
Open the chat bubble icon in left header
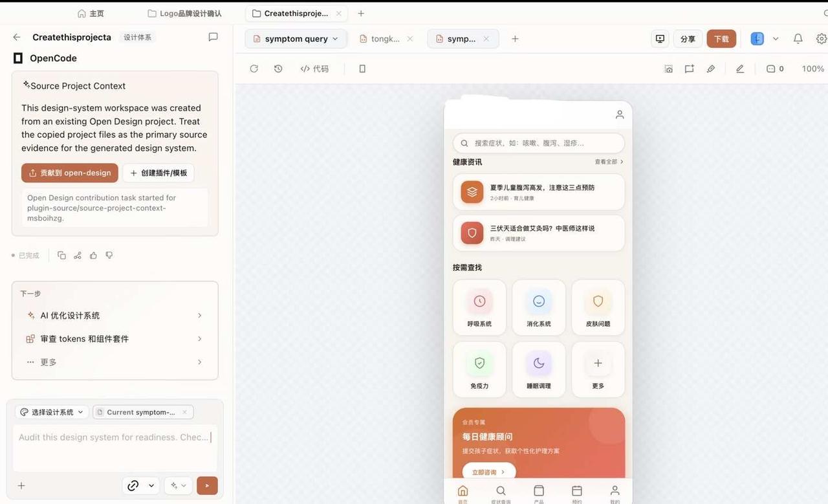(x=213, y=38)
